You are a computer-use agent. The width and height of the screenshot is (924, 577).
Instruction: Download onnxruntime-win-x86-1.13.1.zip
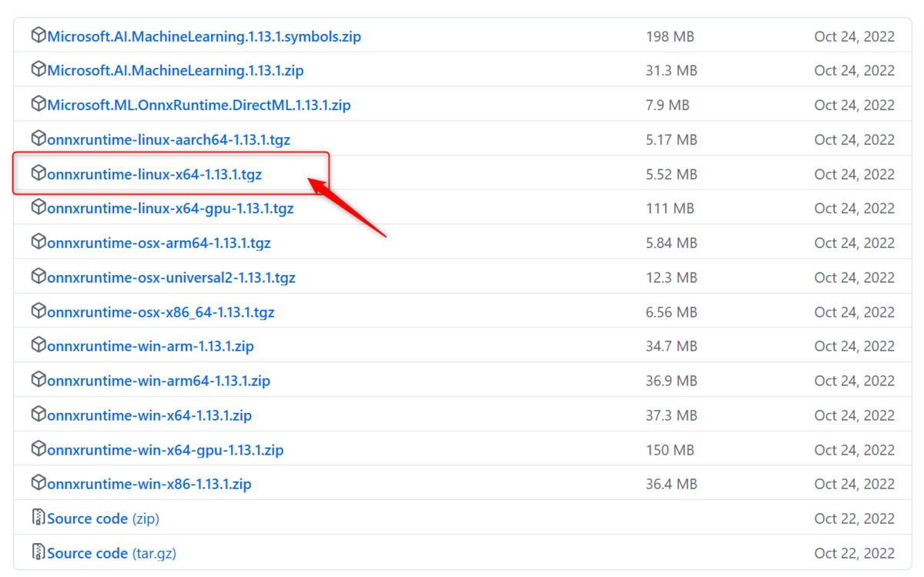pyautogui.click(x=149, y=485)
